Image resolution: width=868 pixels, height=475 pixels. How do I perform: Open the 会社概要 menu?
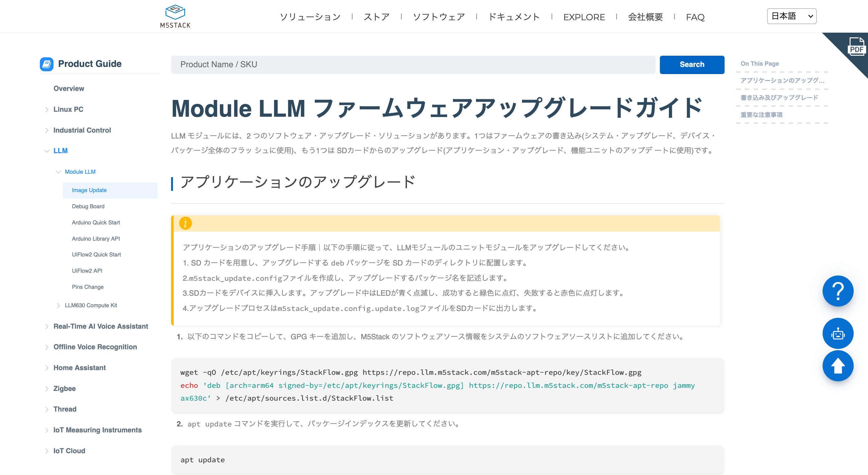(x=645, y=17)
